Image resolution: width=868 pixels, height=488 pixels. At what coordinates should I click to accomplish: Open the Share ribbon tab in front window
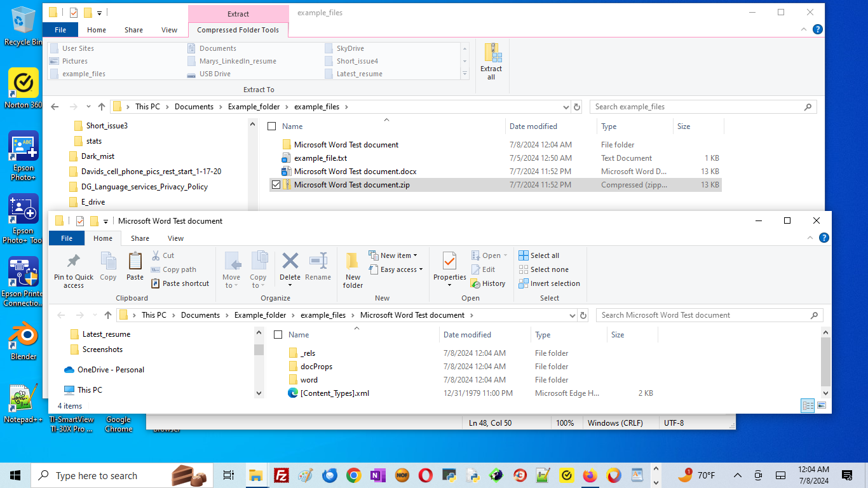click(x=140, y=238)
